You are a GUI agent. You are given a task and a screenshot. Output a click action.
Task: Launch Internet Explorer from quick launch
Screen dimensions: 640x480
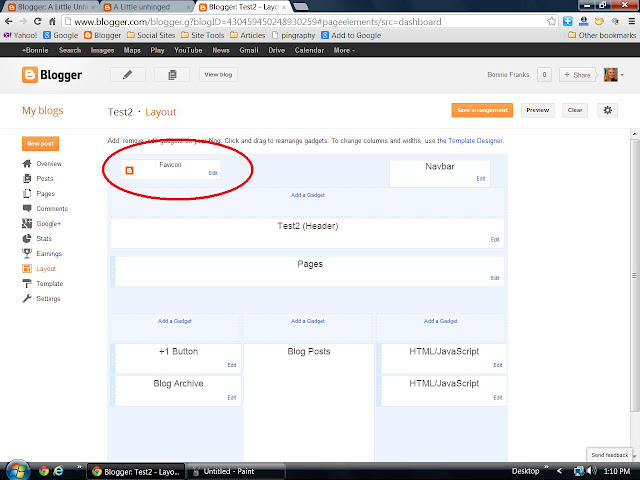(59, 471)
